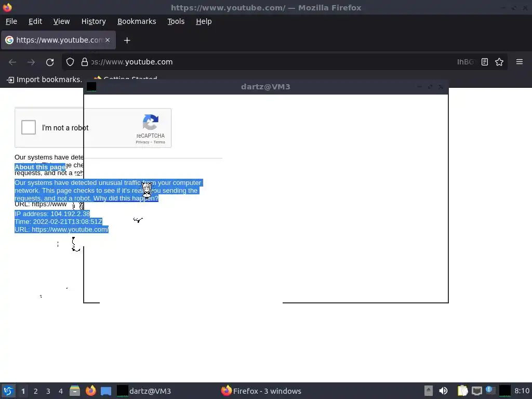532x399 pixels.
Task: Open the clipboard manager tray icon
Action: pos(462,391)
